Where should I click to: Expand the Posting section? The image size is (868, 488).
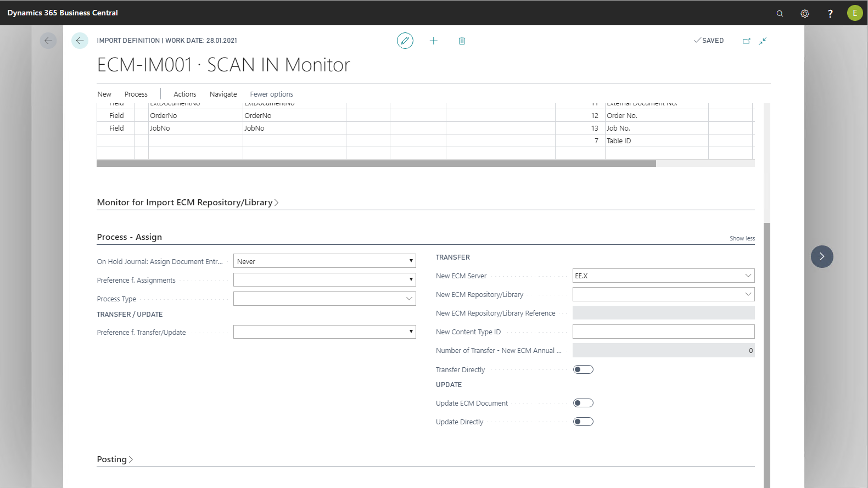coord(115,459)
